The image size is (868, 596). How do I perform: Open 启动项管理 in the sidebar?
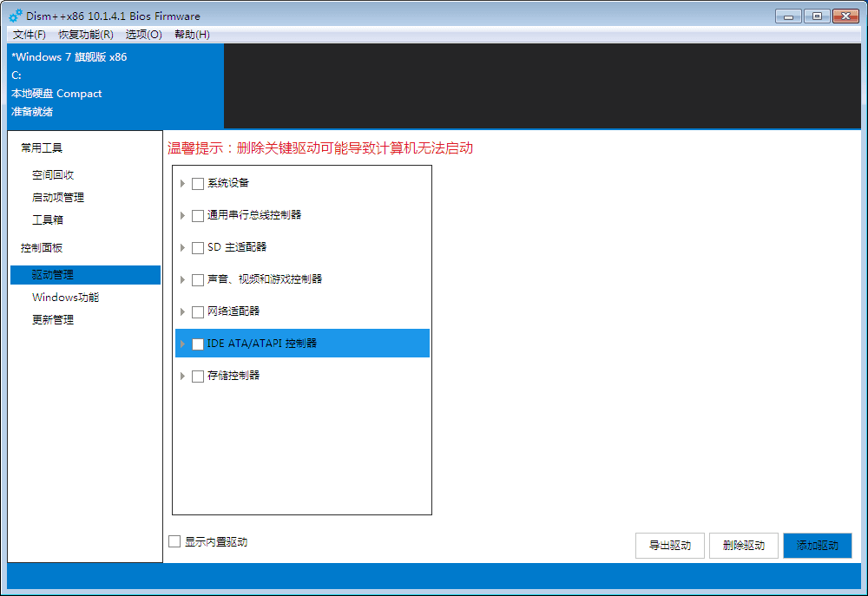coord(58,198)
